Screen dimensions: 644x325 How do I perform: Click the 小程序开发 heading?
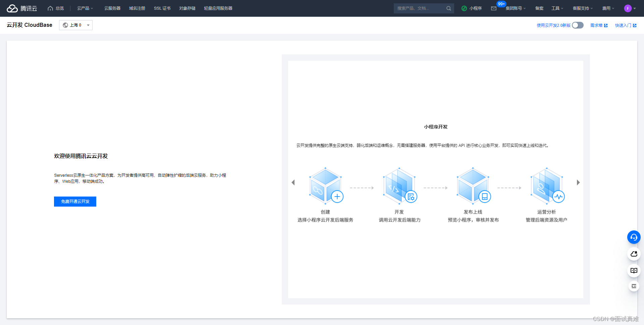[436, 127]
